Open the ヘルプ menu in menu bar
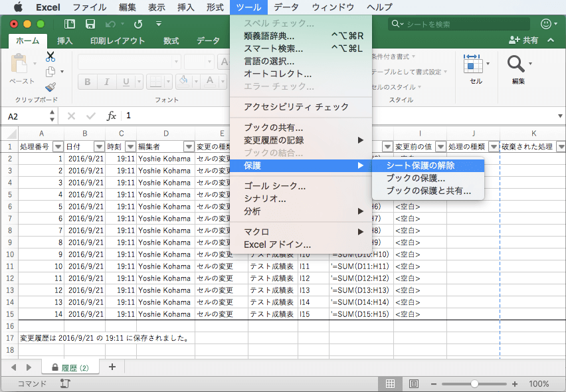566x392 pixels. click(379, 7)
